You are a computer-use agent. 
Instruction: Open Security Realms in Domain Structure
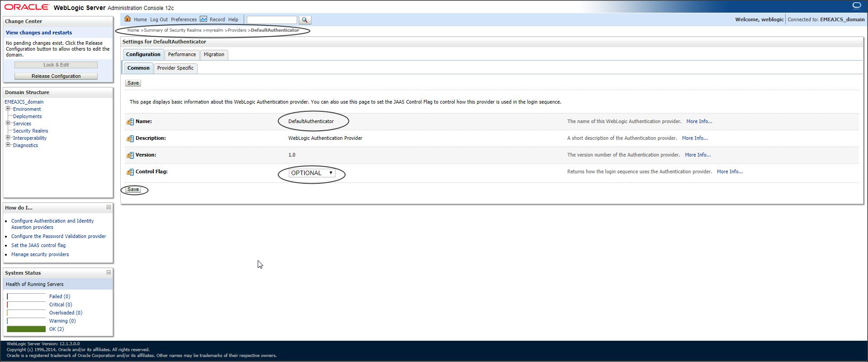(30, 131)
